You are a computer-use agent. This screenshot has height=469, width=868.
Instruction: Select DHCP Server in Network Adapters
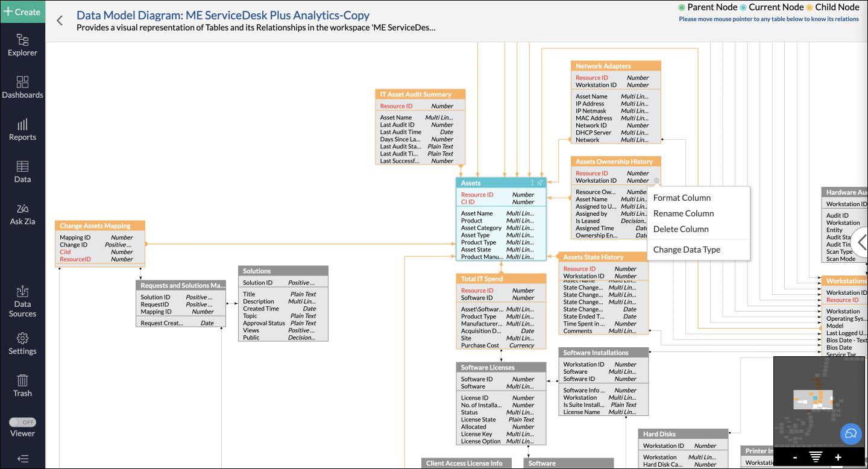pyautogui.click(x=616, y=133)
